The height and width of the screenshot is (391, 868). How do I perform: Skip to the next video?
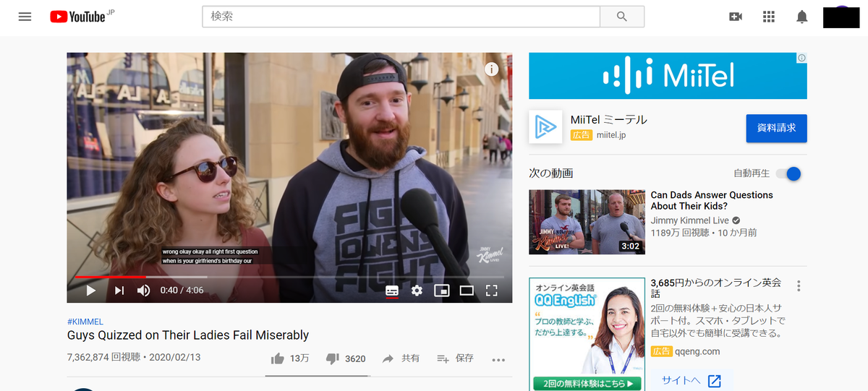[x=119, y=291]
